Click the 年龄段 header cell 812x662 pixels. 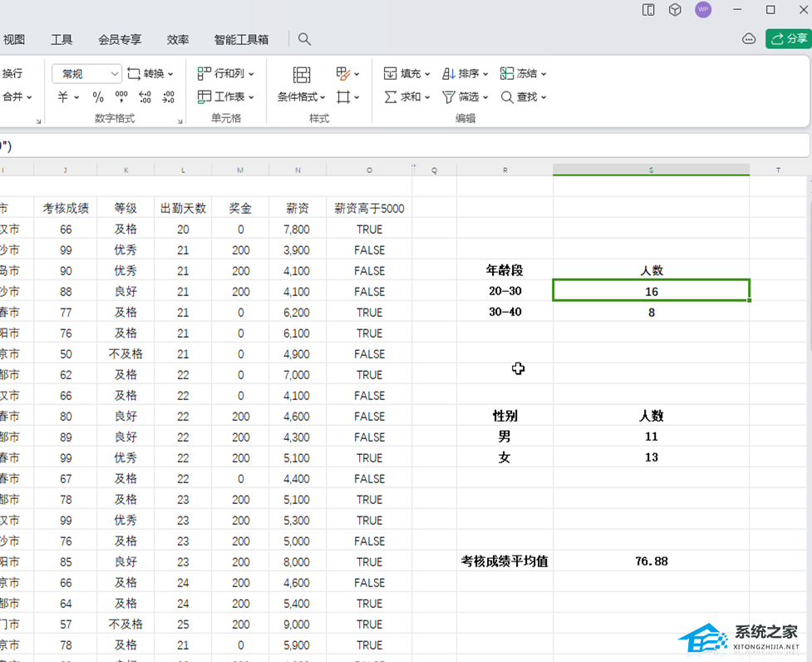click(x=505, y=270)
